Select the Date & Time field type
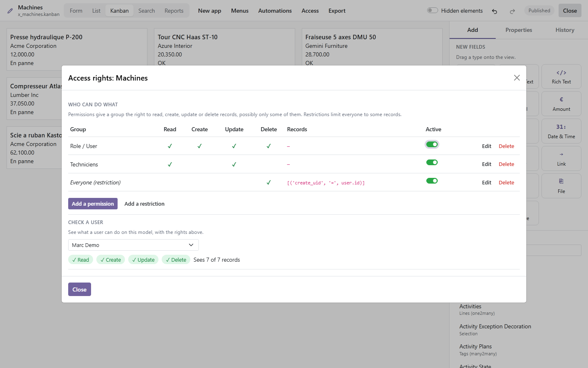The height and width of the screenshot is (368, 588). click(x=561, y=131)
